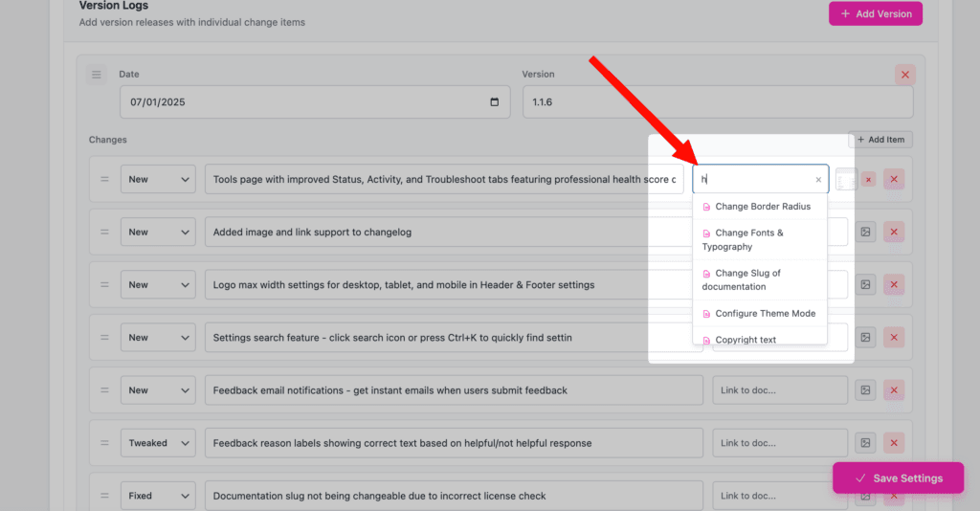The width and height of the screenshot is (980, 511).
Task: Open the Fixed type dropdown
Action: click(157, 496)
